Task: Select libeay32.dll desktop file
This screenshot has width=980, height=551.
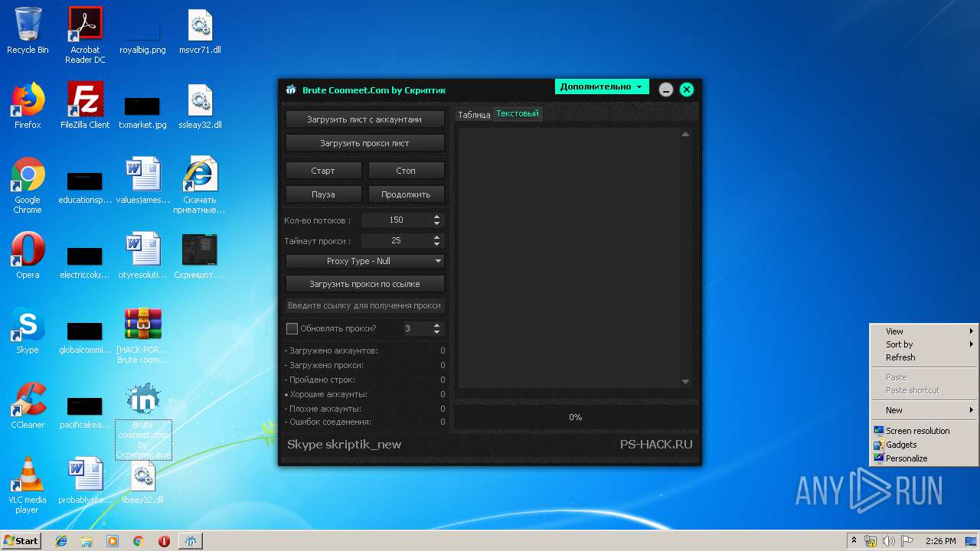Action: [x=143, y=481]
